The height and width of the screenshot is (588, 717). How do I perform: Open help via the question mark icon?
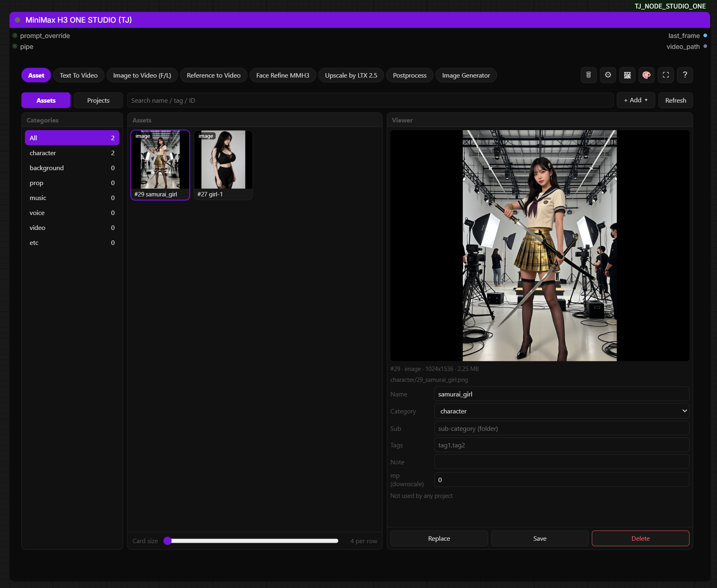tap(685, 75)
